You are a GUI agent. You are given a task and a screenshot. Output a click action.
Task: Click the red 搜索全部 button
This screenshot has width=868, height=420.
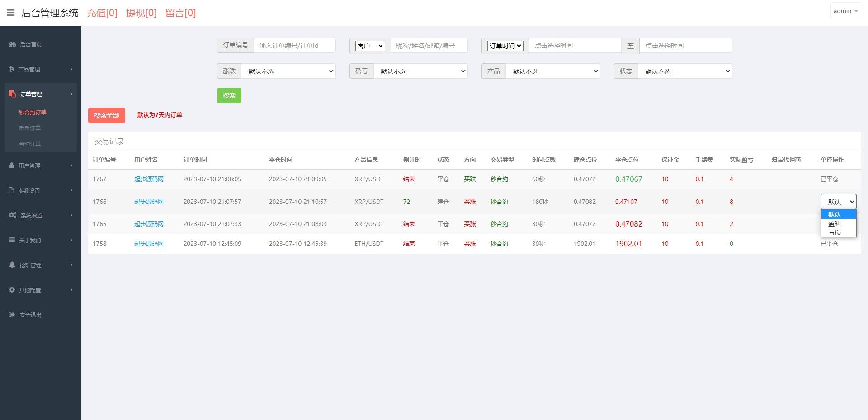pyautogui.click(x=107, y=115)
